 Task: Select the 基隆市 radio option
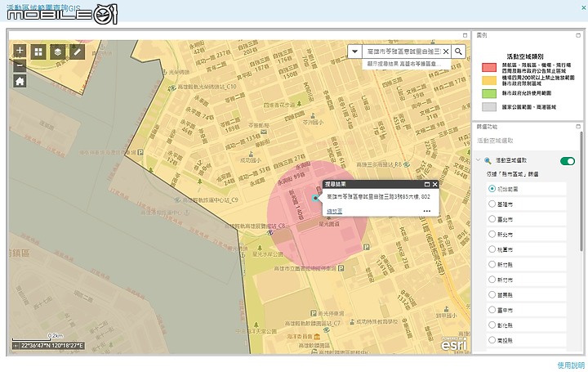click(492, 204)
